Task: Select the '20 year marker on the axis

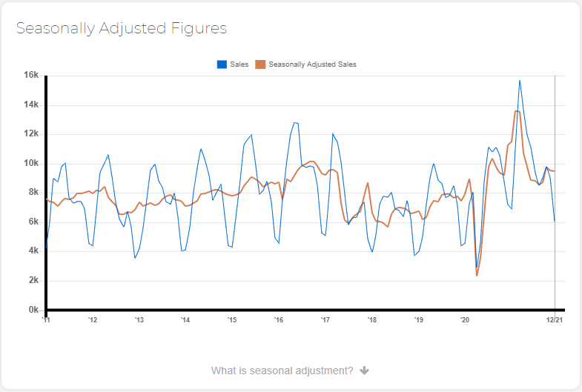Action: coord(465,319)
